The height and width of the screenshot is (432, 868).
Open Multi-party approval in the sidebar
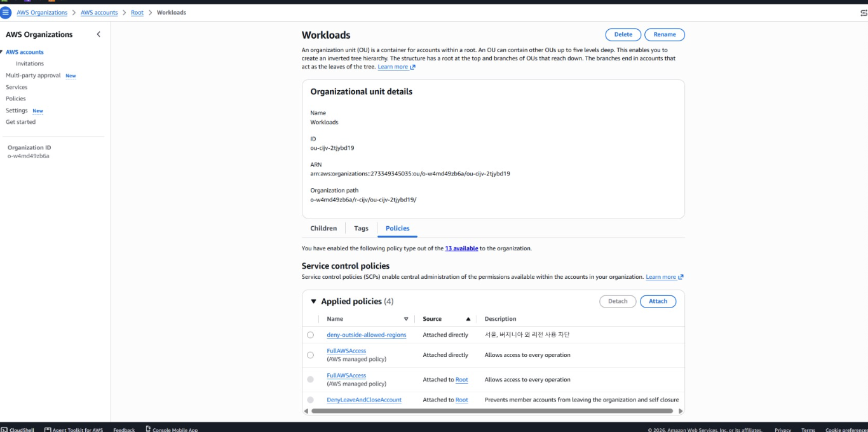[33, 76]
